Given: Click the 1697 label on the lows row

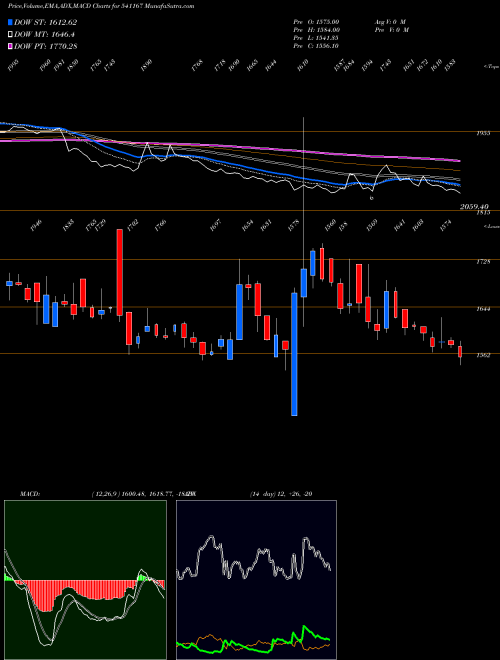Looking at the screenshot, I should point(215,226).
